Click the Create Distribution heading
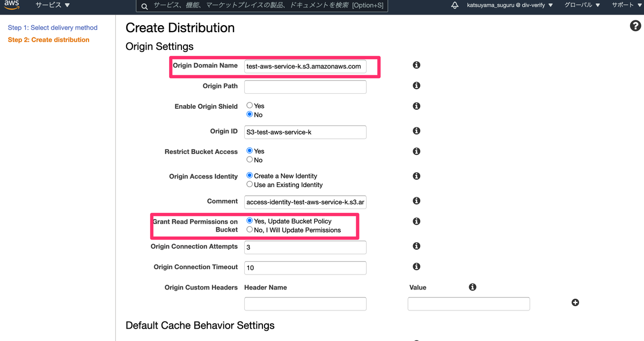The height and width of the screenshot is (341, 644). [x=180, y=28]
